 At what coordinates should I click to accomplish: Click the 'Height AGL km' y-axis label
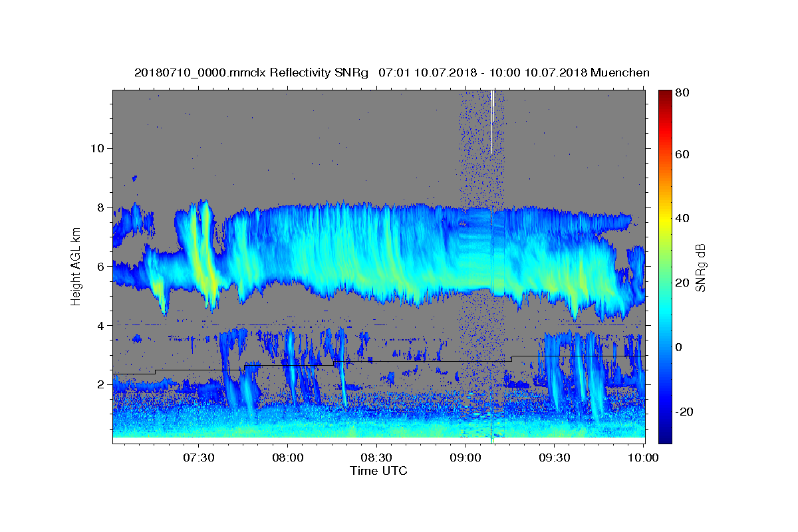tap(76, 267)
